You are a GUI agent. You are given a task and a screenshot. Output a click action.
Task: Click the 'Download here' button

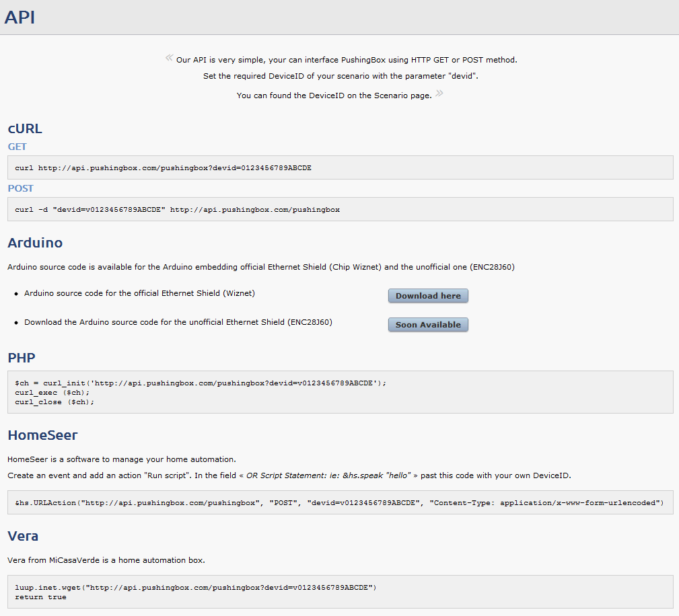(x=428, y=296)
